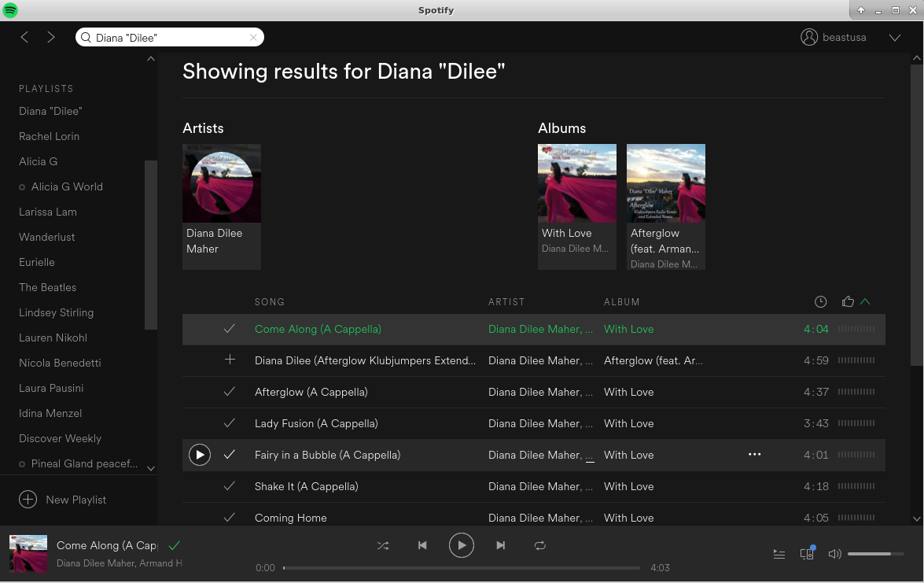
Task: Add Diana Dilee Afterglow Klubjumpers song with plus icon
Action: (230, 360)
